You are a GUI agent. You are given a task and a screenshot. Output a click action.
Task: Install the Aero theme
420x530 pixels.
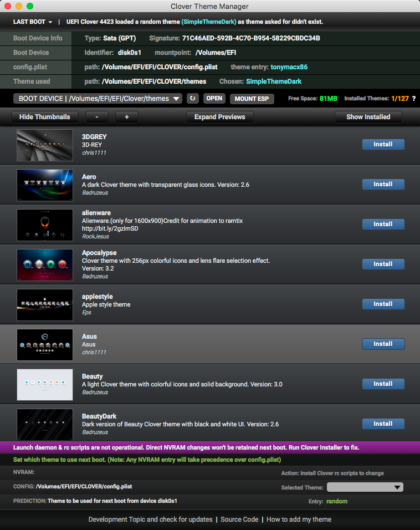pyautogui.click(x=383, y=184)
